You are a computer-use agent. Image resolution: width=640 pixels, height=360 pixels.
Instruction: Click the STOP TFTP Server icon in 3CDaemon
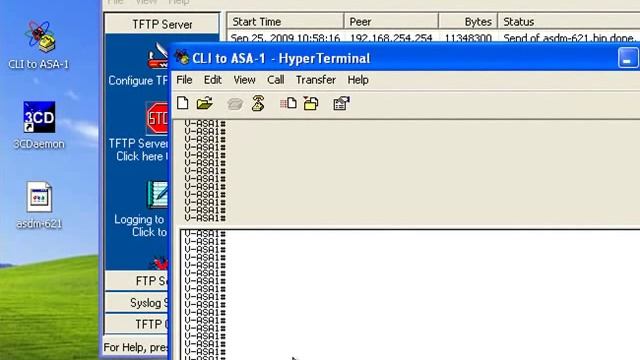158,118
